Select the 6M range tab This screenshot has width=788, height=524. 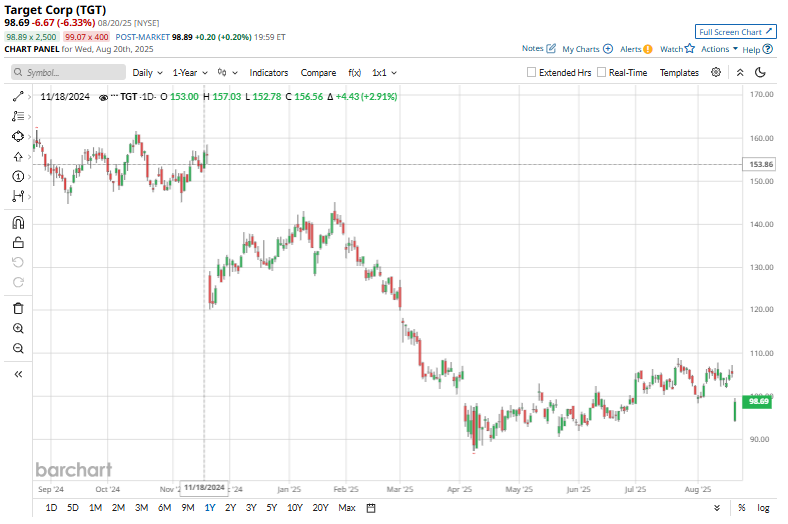pos(165,508)
